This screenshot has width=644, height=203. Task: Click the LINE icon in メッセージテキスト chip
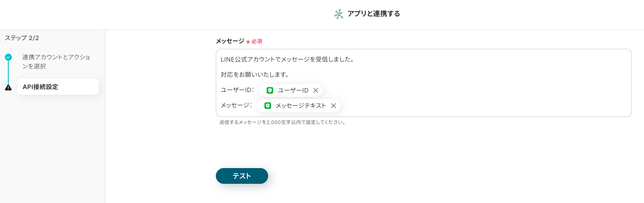(268, 106)
